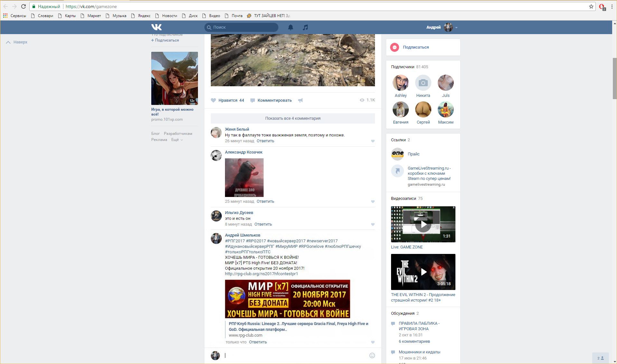The image size is (617, 364).
Task: Open the notifications bell
Action: pyautogui.click(x=290, y=27)
